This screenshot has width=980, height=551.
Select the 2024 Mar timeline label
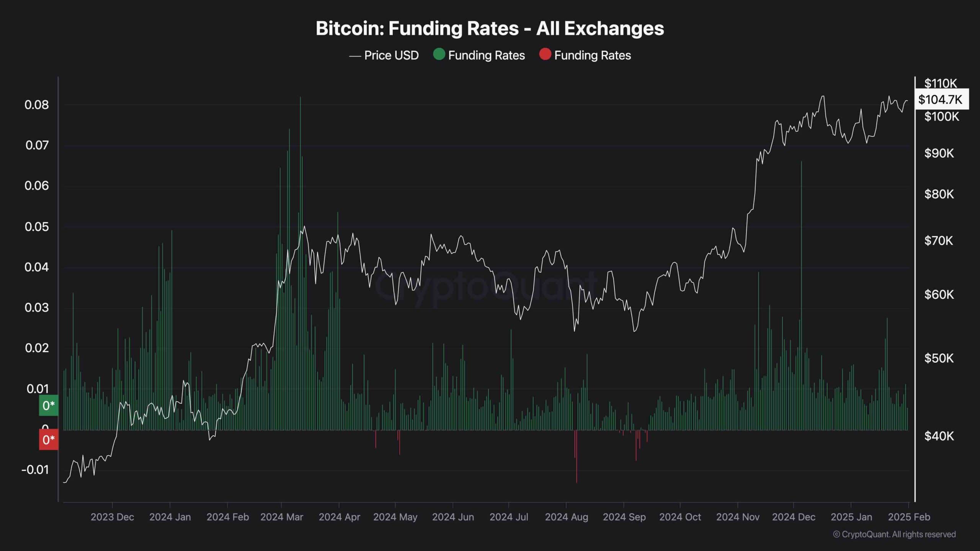[282, 517]
